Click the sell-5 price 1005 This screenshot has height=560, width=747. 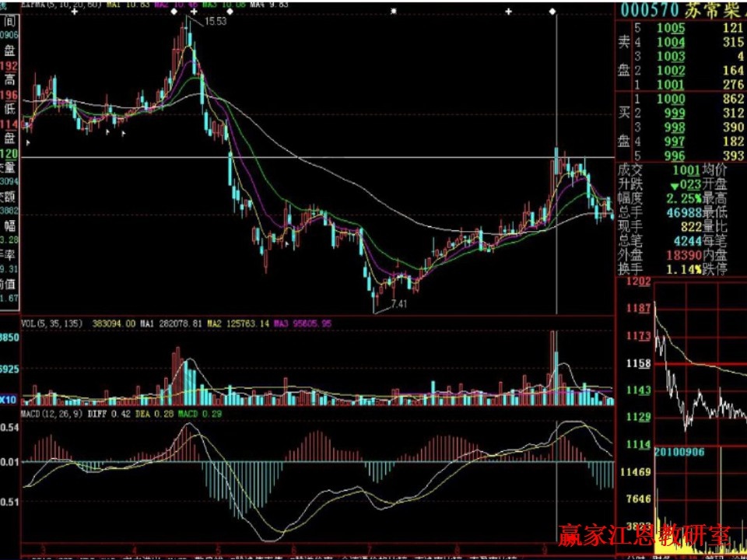[x=671, y=28]
